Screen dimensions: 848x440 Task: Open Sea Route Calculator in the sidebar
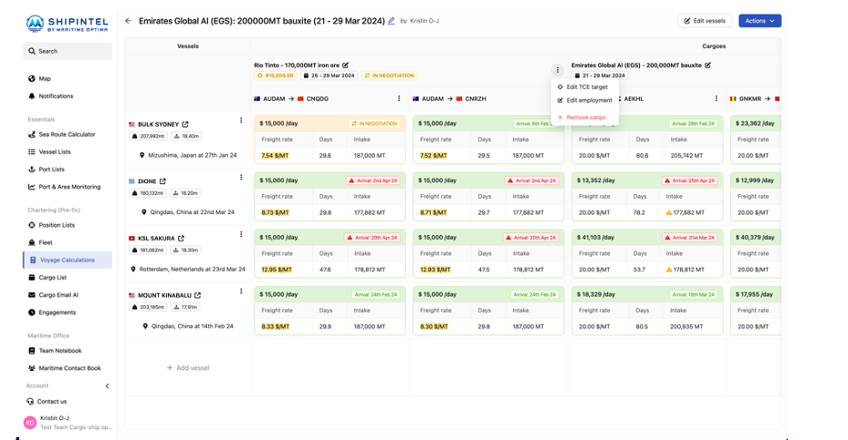pyautogui.click(x=67, y=134)
